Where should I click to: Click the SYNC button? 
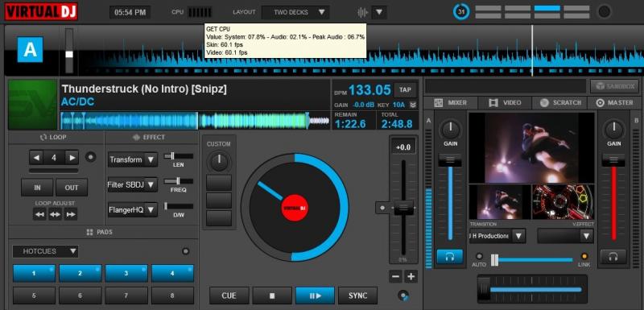[357, 296]
